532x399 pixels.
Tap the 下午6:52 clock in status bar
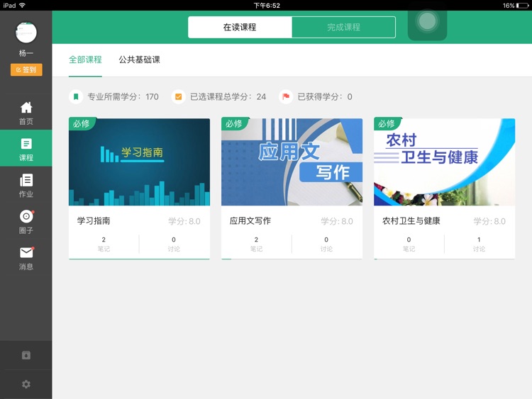tap(267, 6)
